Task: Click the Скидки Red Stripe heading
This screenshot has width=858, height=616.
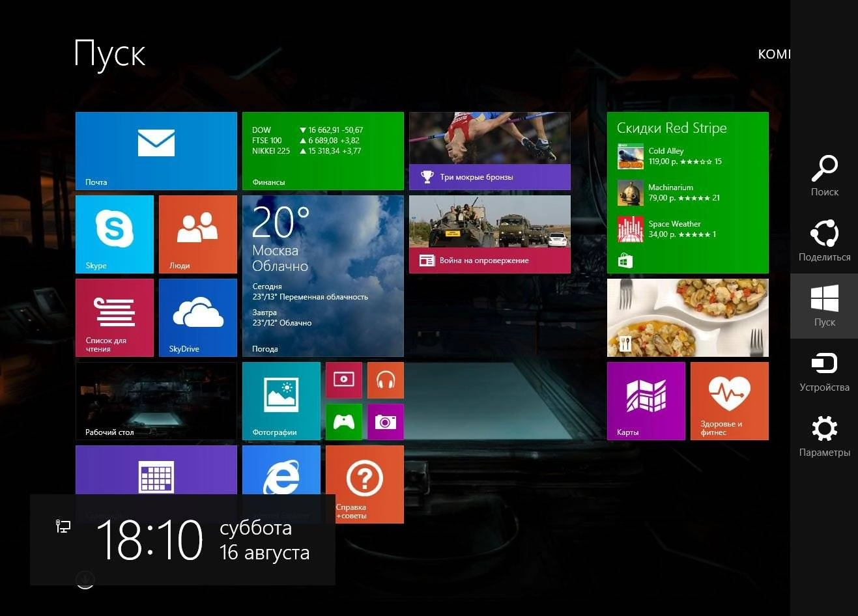Action: pyautogui.click(x=672, y=128)
